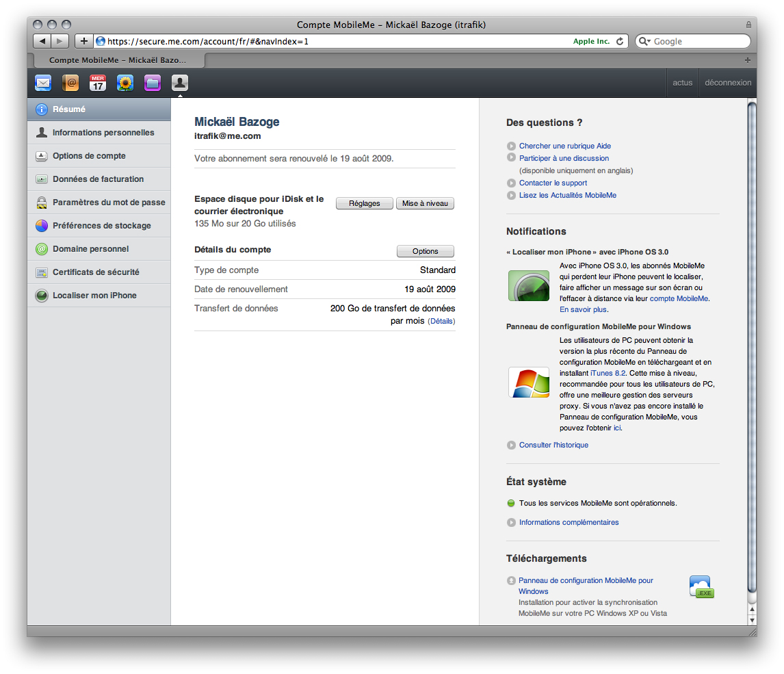Screen dimensions: 784x674
Task: Click the arrow icon beside Chercher une rubrique Aide
Action: tap(511, 146)
